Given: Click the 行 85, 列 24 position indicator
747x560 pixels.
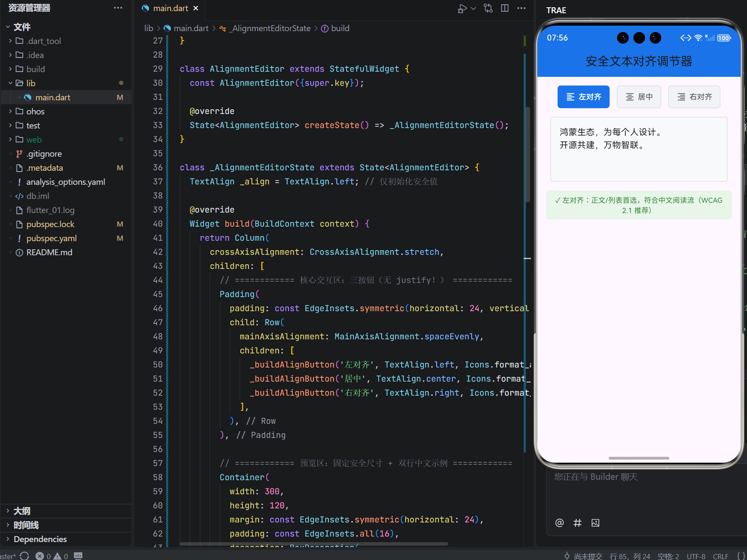Looking at the screenshot, I should tap(630, 556).
